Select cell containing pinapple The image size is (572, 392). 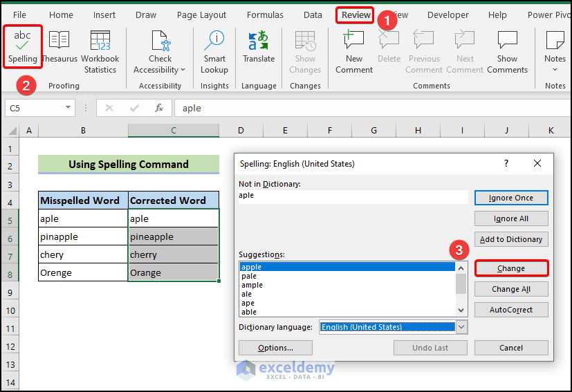click(x=83, y=236)
